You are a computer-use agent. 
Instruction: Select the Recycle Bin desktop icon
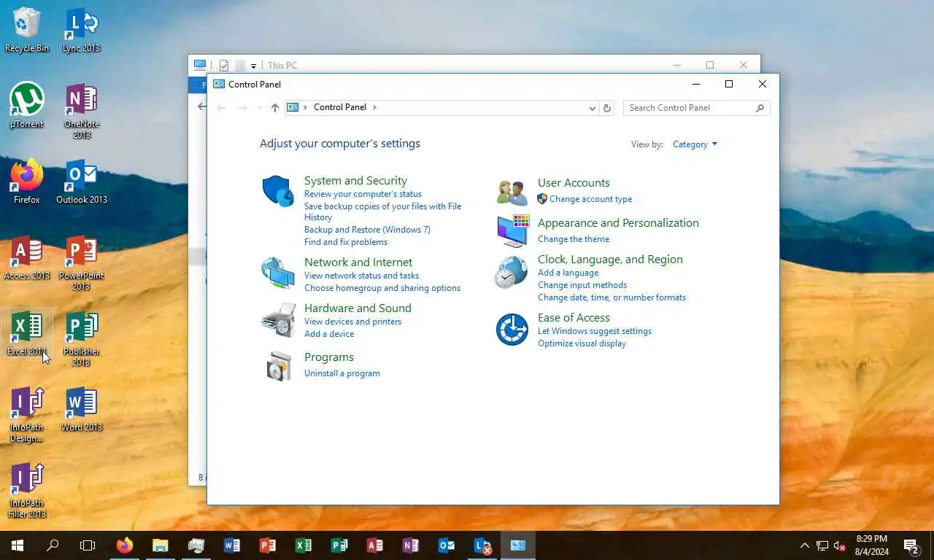[x=27, y=30]
